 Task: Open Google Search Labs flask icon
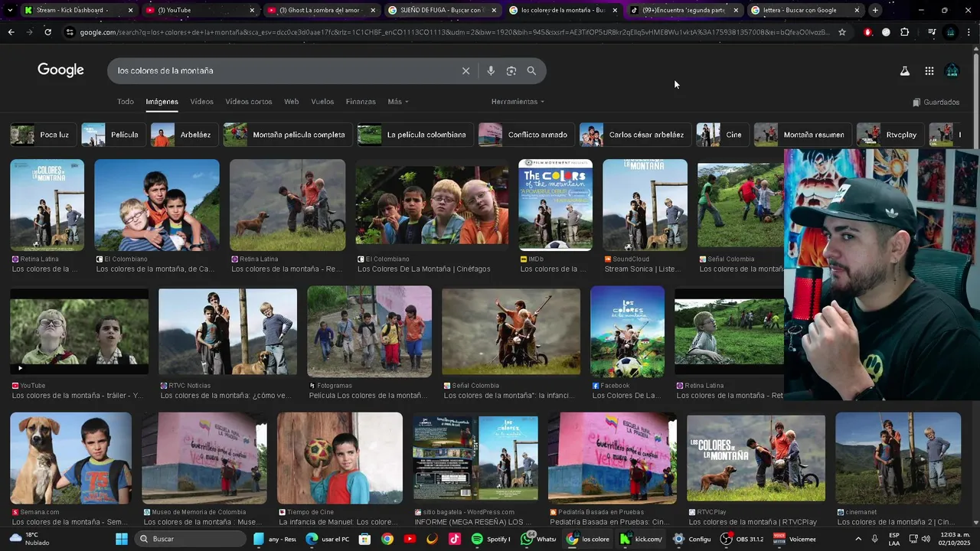904,70
